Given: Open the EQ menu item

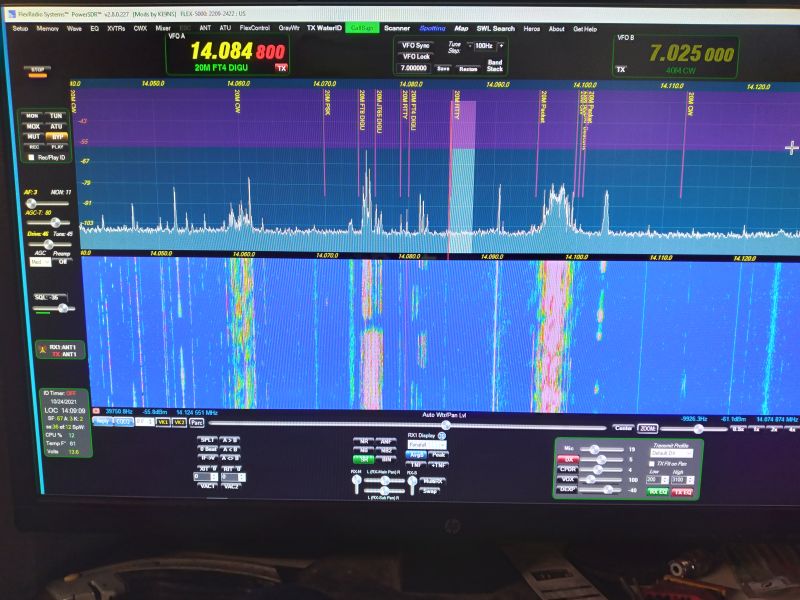Looking at the screenshot, I should click(x=94, y=29).
